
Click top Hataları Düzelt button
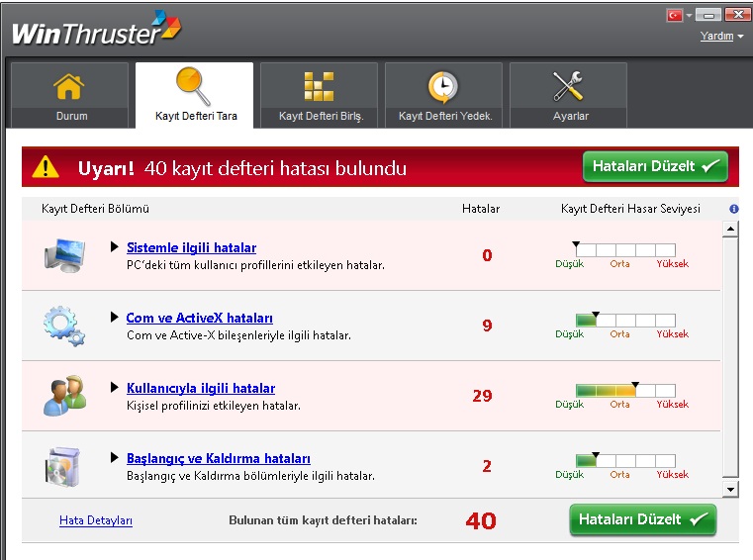point(655,166)
